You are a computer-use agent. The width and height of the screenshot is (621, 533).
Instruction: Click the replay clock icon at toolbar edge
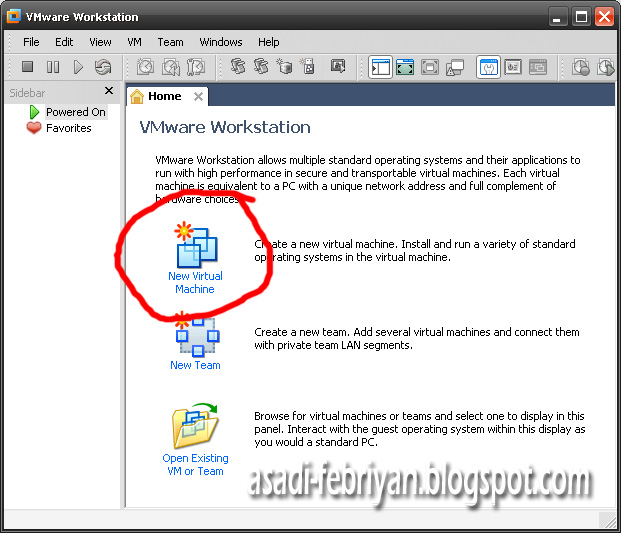pos(607,67)
